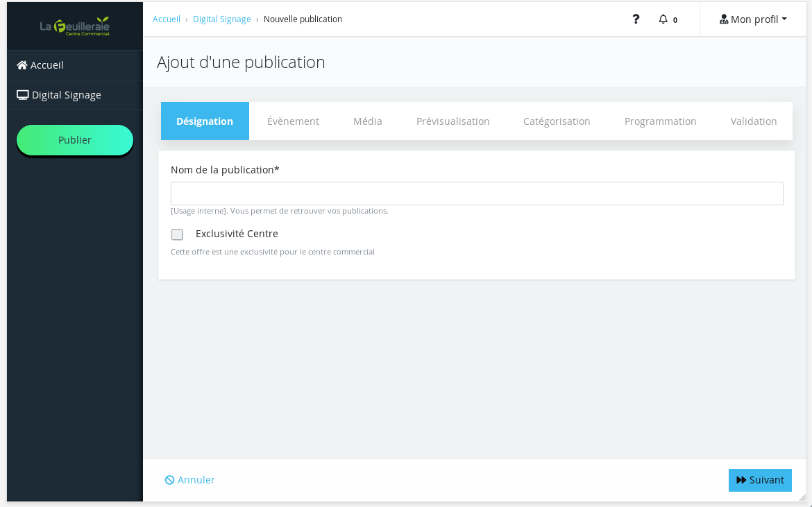The width and height of the screenshot is (812, 507).
Task: Select the Désignation tab
Action: [x=205, y=121]
